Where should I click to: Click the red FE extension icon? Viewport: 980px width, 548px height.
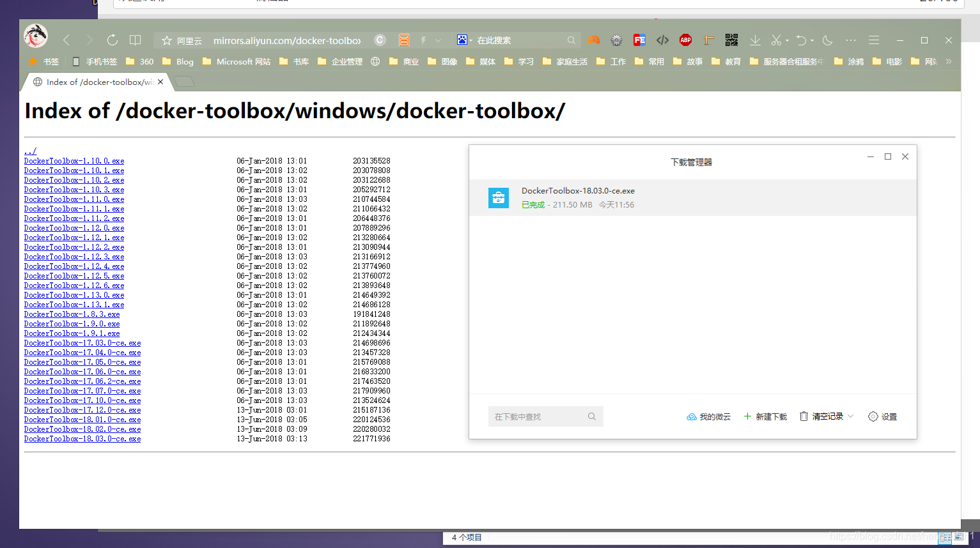coord(639,40)
